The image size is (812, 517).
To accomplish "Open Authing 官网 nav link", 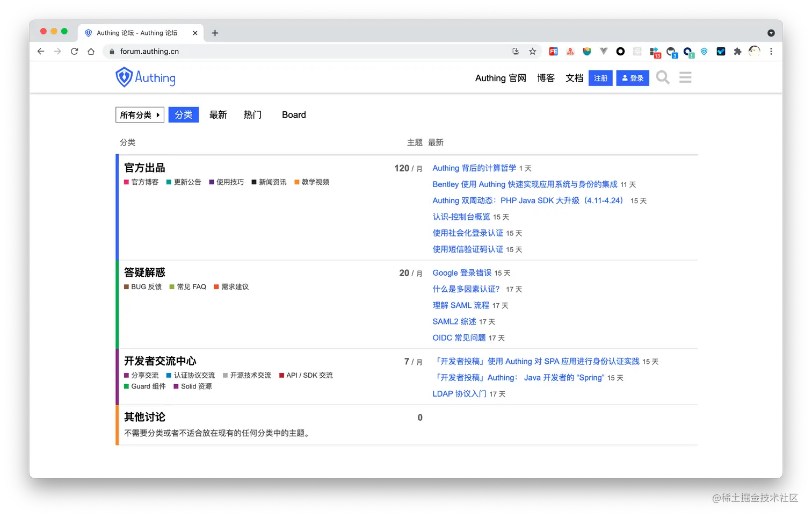I will pos(501,78).
